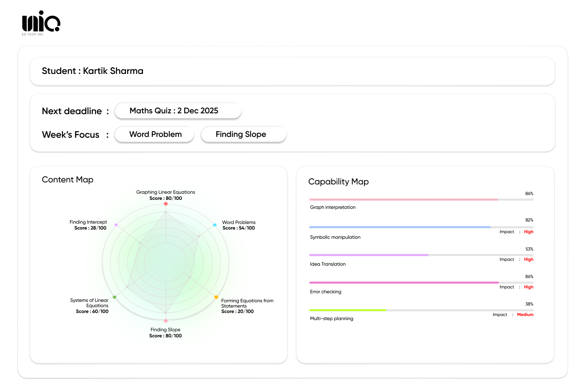Click the Symbolic manipulation progress bar
Screen dimensions: 585x392
coord(421,227)
